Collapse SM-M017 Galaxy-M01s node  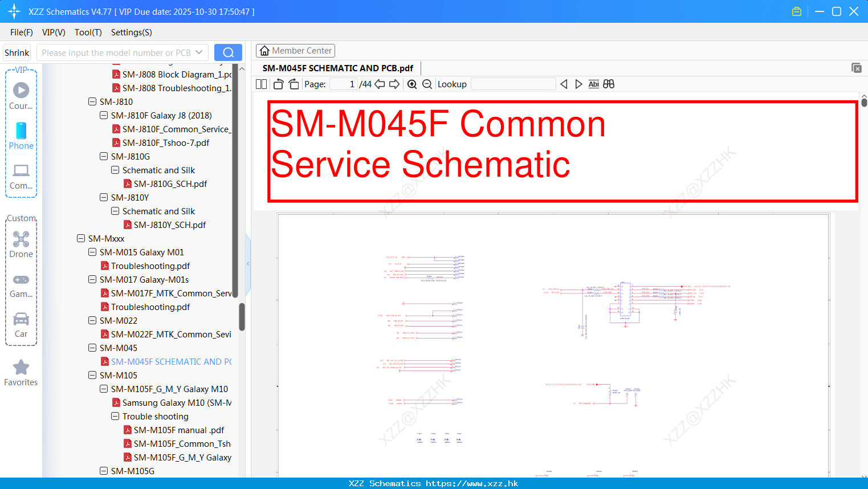click(x=92, y=279)
